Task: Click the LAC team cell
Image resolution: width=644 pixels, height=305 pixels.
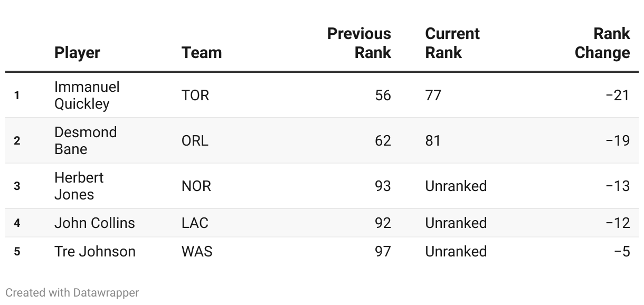Action: 195,223
